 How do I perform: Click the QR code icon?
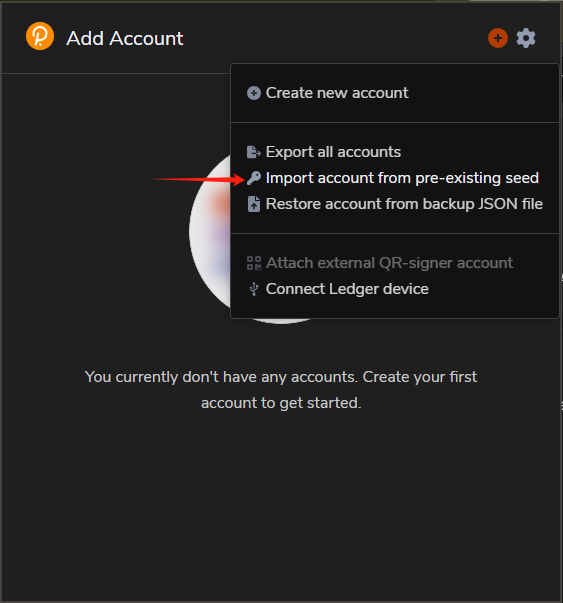pyautogui.click(x=253, y=263)
